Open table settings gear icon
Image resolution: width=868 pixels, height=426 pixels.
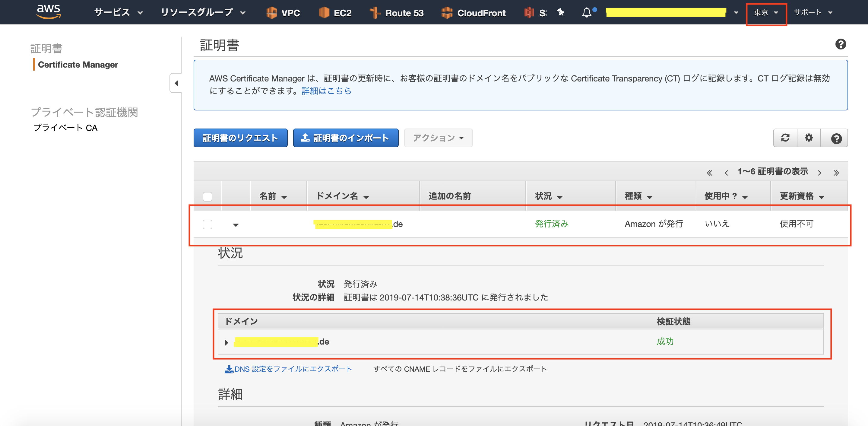click(809, 138)
